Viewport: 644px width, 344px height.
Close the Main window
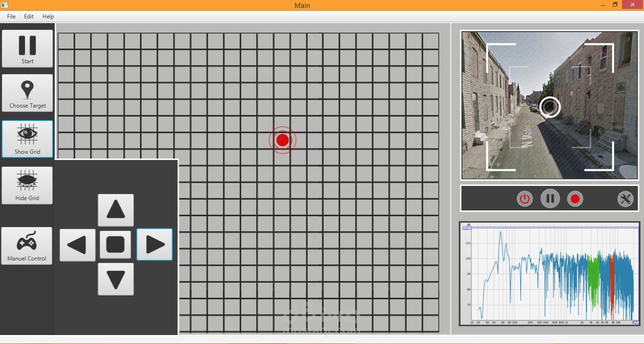point(633,5)
